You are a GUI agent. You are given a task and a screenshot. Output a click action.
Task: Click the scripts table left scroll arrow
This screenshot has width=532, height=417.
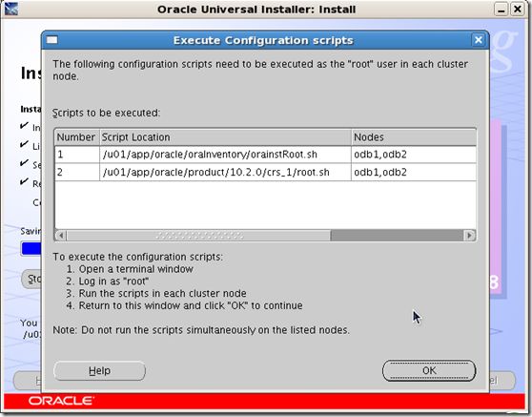[61, 235]
